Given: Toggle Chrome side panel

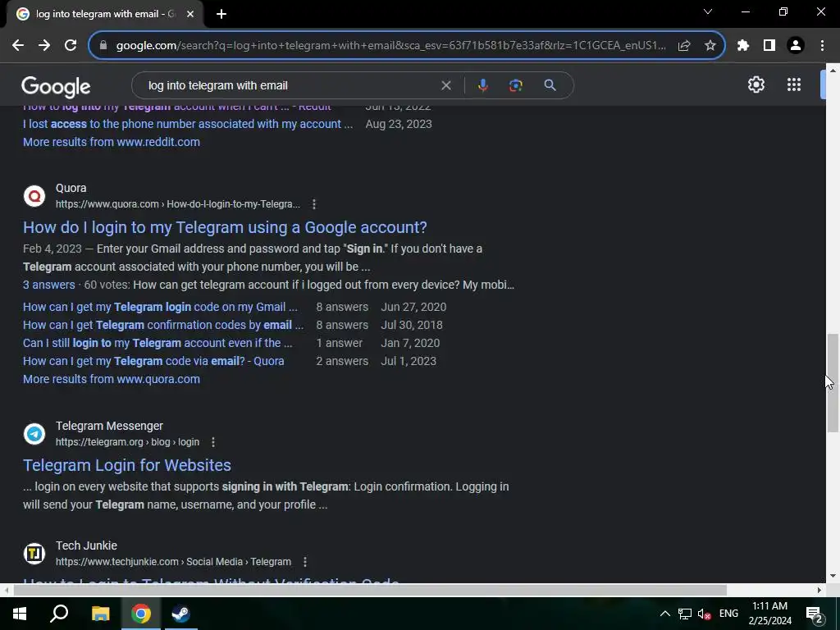Looking at the screenshot, I should (769, 46).
